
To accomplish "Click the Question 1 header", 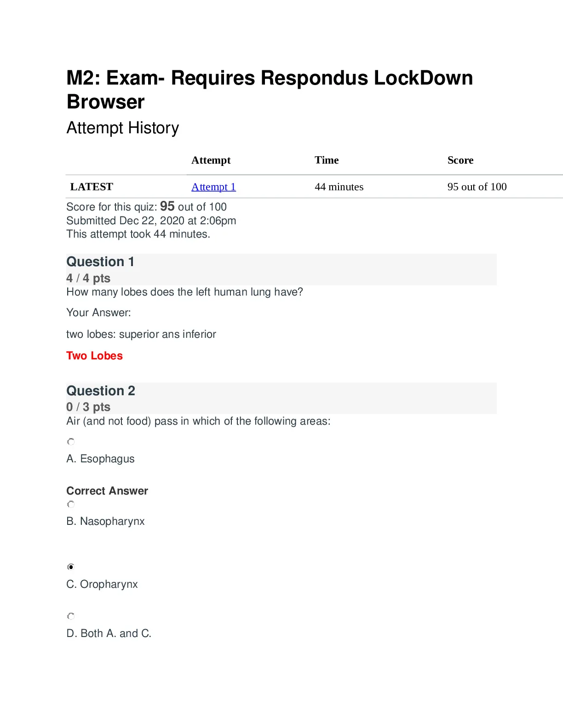I will (100, 262).
